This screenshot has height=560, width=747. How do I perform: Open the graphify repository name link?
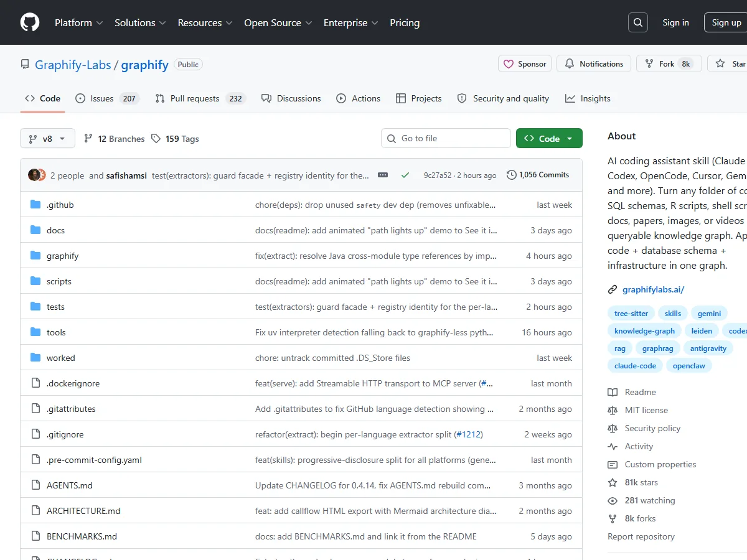click(x=144, y=65)
